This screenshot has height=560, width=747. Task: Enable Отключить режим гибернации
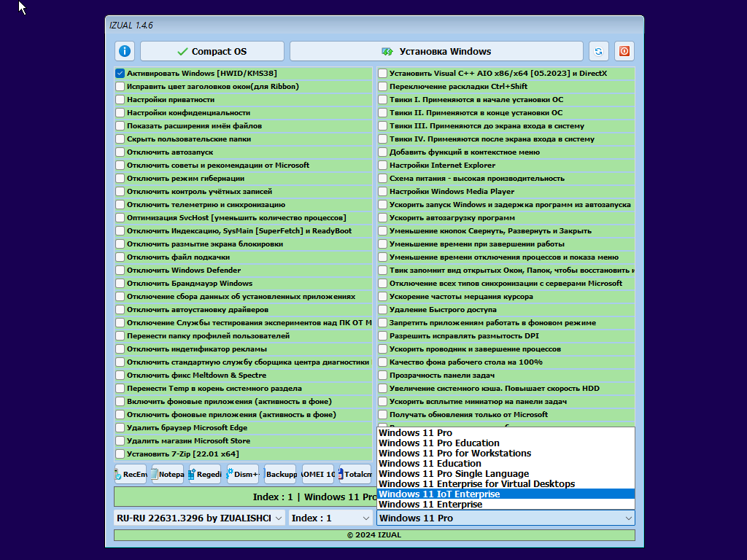120,179
